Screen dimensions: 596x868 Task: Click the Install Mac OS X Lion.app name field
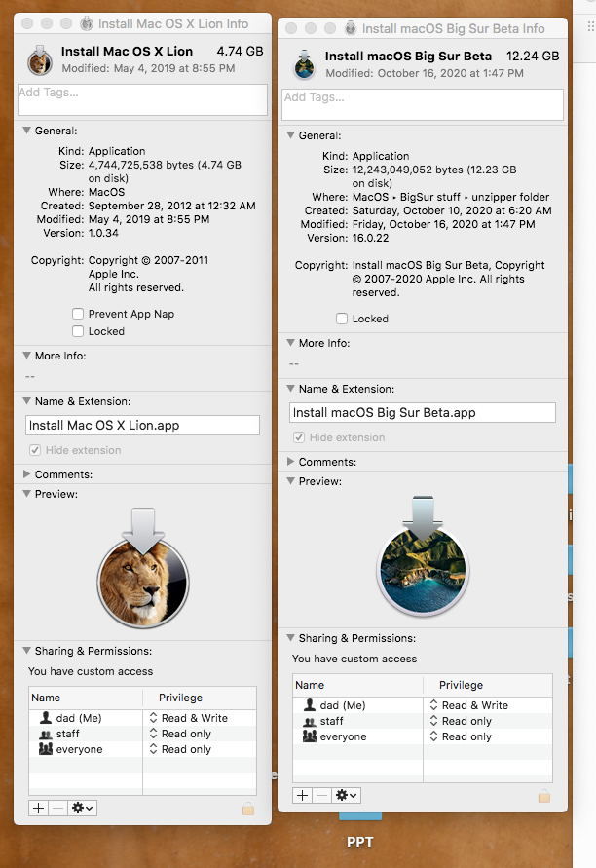[x=143, y=425]
